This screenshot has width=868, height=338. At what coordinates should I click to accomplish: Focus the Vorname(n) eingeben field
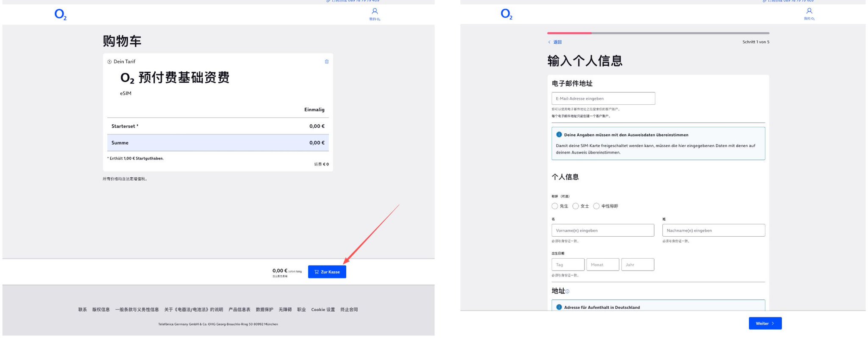click(x=603, y=230)
